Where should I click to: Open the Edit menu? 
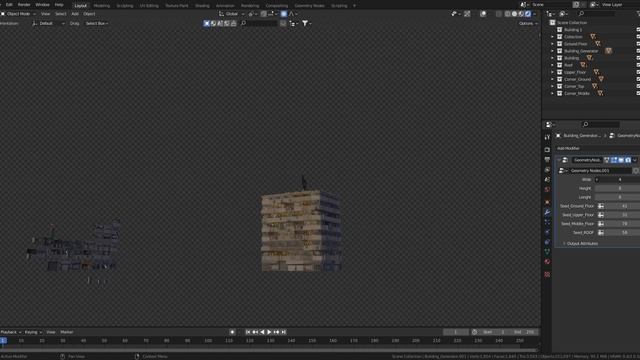(x=9, y=5)
